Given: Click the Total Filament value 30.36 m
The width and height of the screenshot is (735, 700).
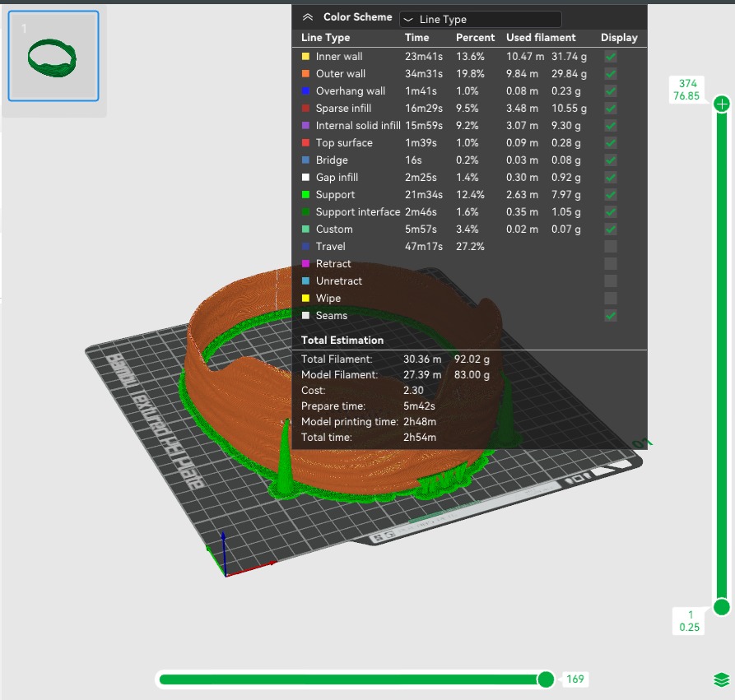Looking at the screenshot, I should click(x=422, y=359).
